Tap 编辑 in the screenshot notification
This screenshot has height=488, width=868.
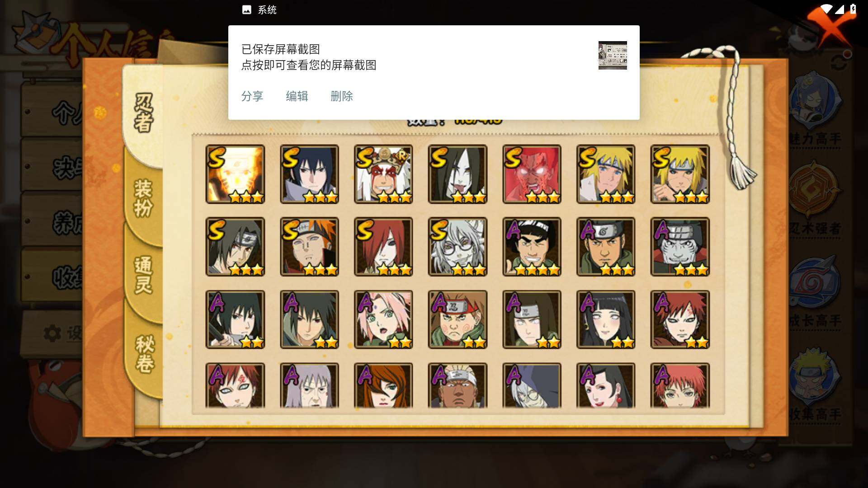click(297, 96)
